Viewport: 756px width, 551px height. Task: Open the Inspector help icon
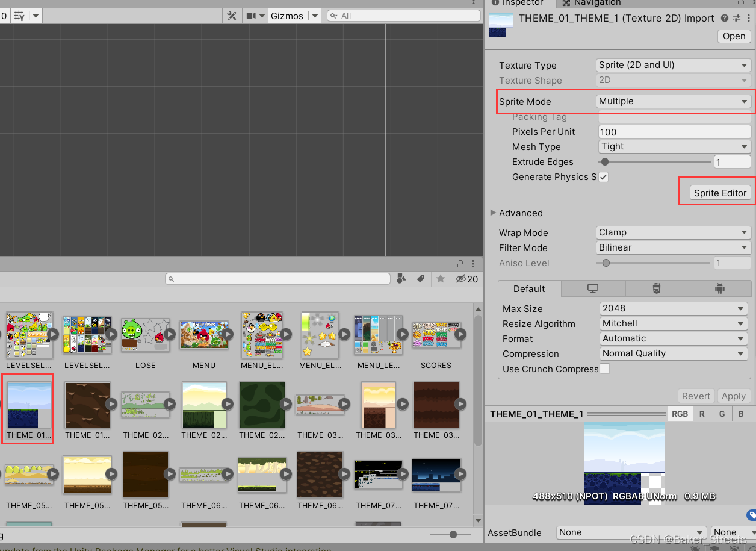[725, 19]
